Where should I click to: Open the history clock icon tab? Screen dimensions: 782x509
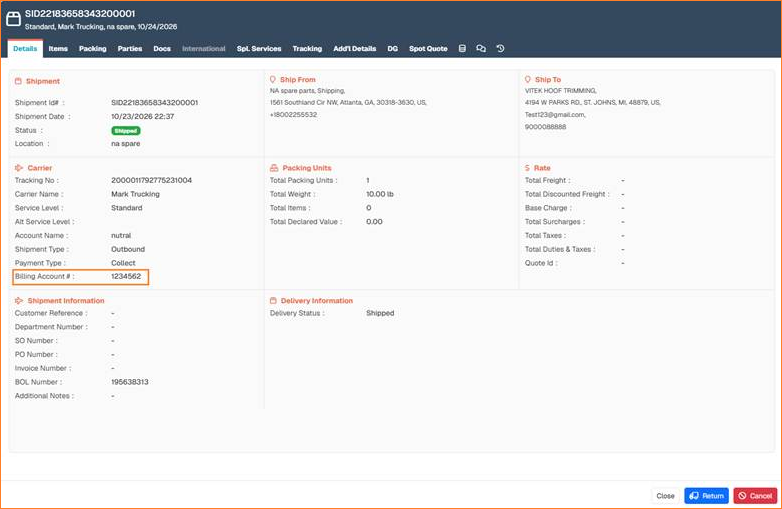coord(500,49)
